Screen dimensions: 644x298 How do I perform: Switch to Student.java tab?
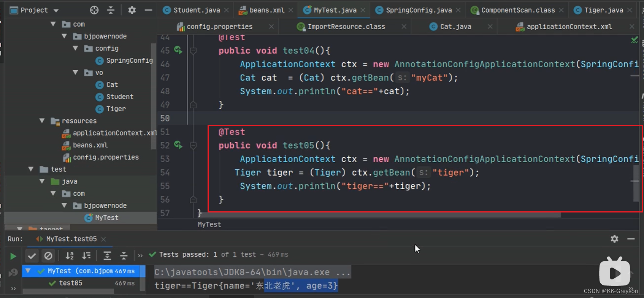click(x=197, y=10)
